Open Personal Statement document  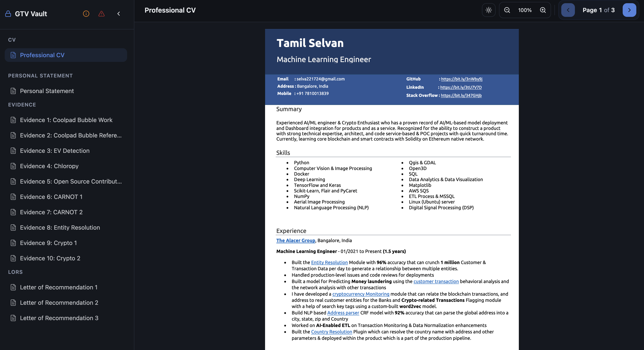[47, 91]
